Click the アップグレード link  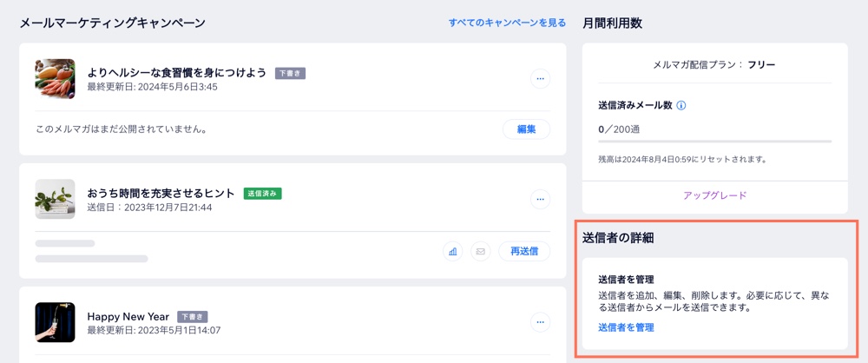pos(714,195)
